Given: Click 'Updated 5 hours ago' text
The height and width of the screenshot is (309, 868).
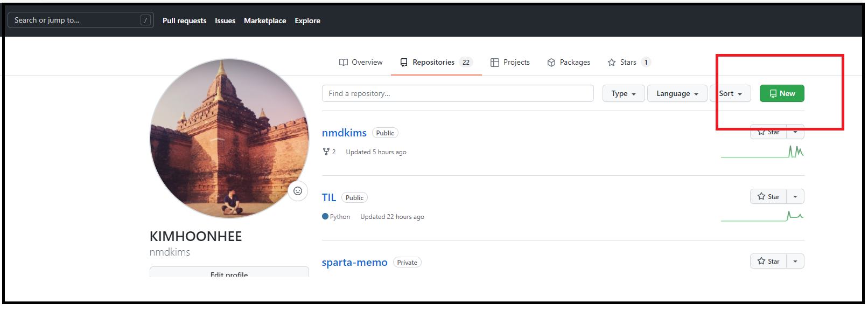Looking at the screenshot, I should tap(376, 152).
